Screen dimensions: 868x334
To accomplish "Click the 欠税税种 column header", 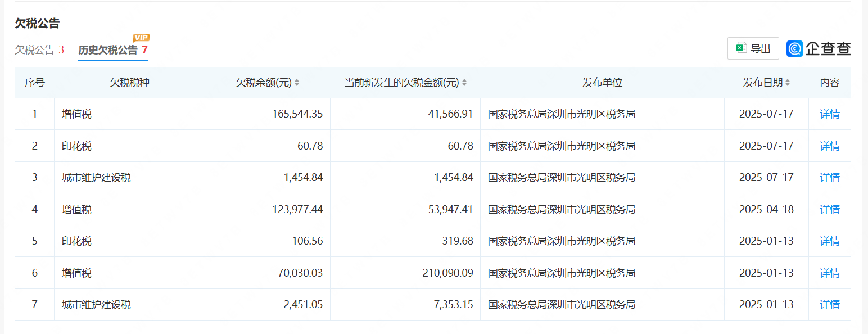I will tap(129, 83).
